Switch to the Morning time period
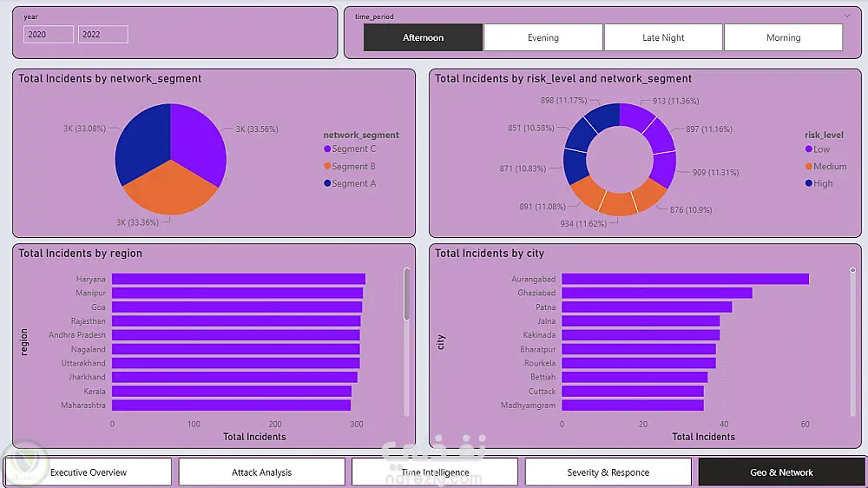The height and width of the screenshot is (488, 868). click(x=783, y=37)
